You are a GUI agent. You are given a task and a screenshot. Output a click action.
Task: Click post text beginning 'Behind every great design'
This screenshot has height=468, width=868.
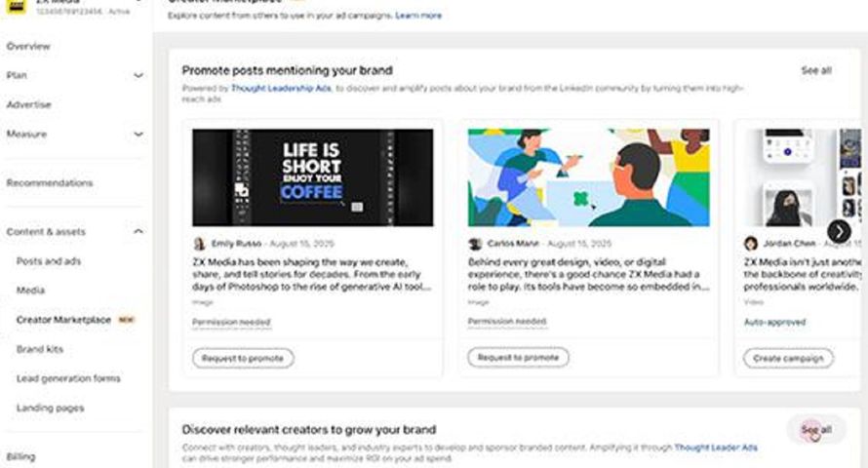[588, 274]
